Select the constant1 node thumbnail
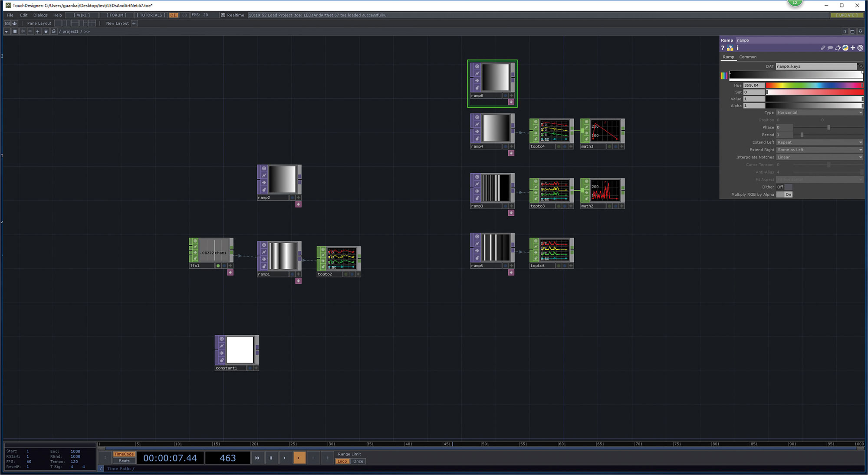The image size is (868, 475). pyautogui.click(x=240, y=350)
